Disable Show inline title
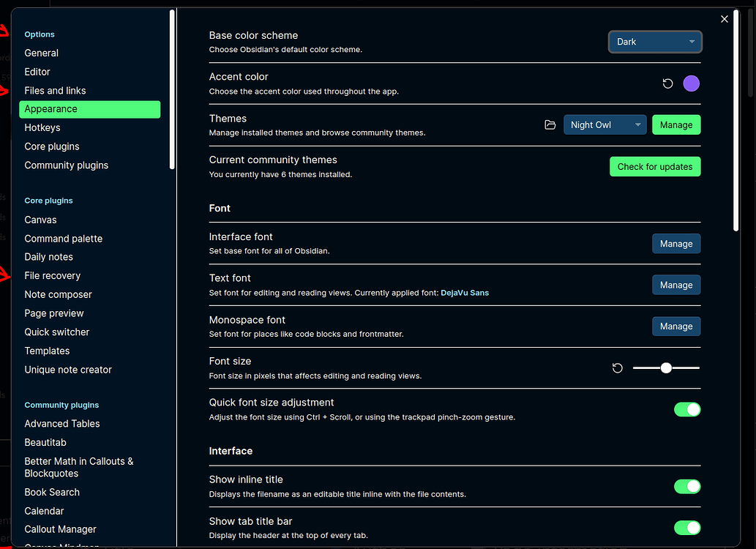756x549 pixels. point(687,486)
